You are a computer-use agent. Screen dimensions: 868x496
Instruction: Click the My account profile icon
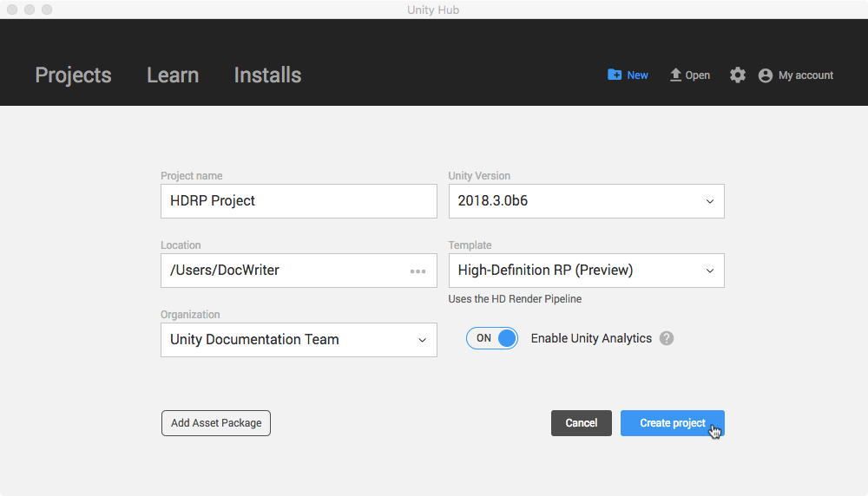coord(765,75)
